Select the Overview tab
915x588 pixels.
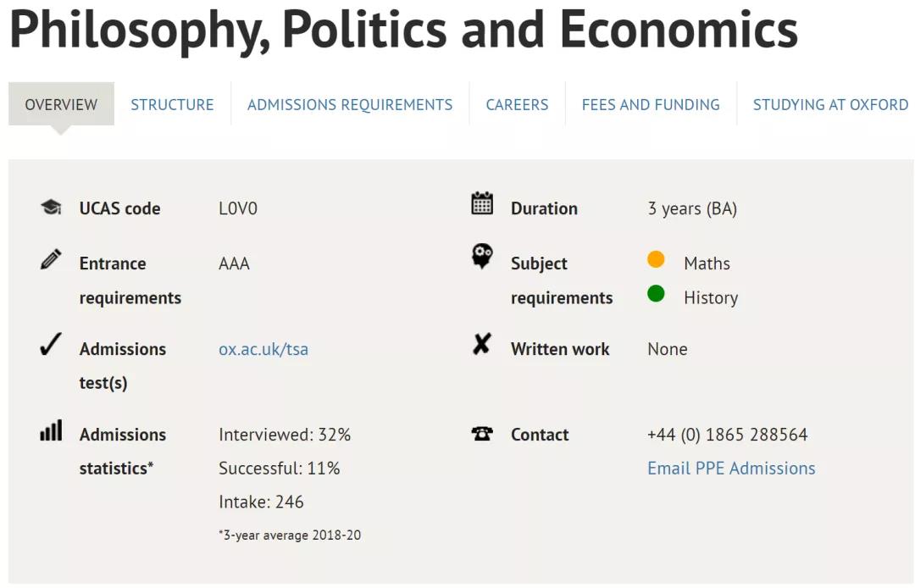click(x=61, y=104)
